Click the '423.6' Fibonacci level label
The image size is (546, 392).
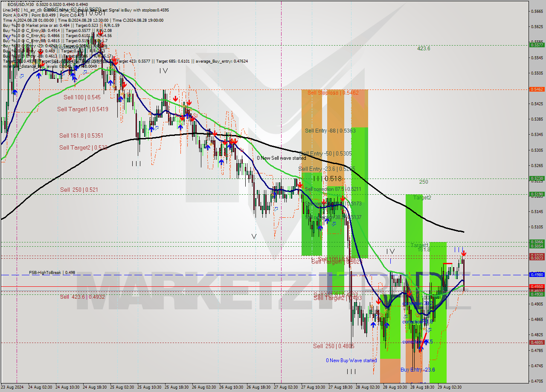coord(424,49)
